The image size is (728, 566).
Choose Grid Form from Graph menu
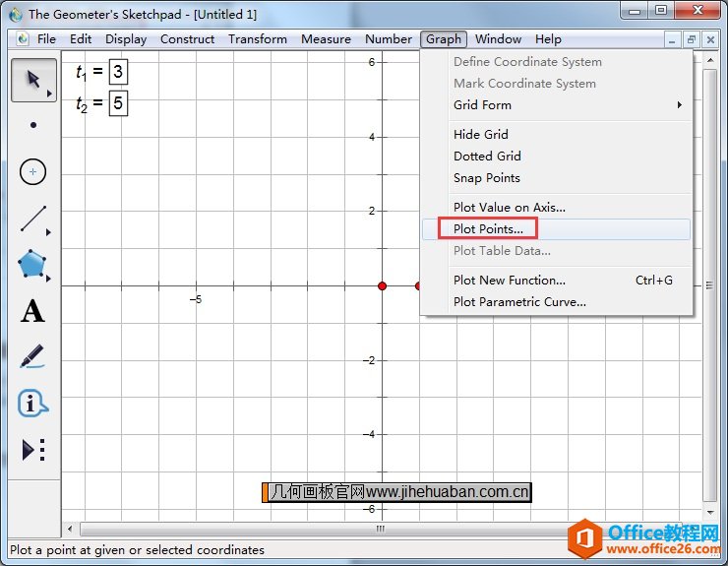556,105
